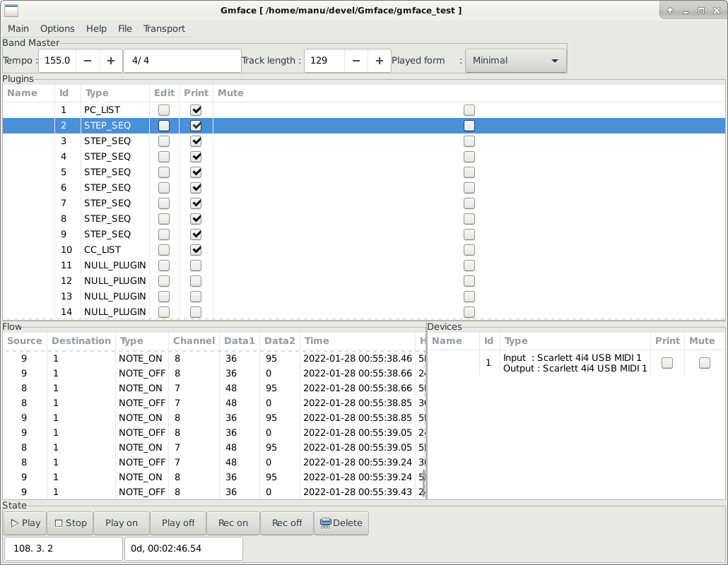
Task: Sort plugins by Type column header
Action: pyautogui.click(x=115, y=93)
